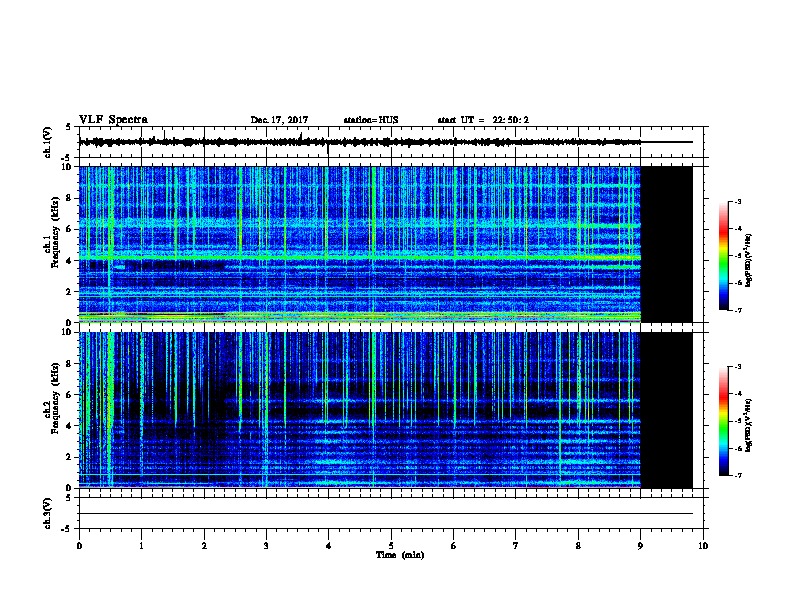The height and width of the screenshot is (612, 792).
Task: Click the bright 4 kHz band in ch.1 spectrogram
Action: coord(360,258)
